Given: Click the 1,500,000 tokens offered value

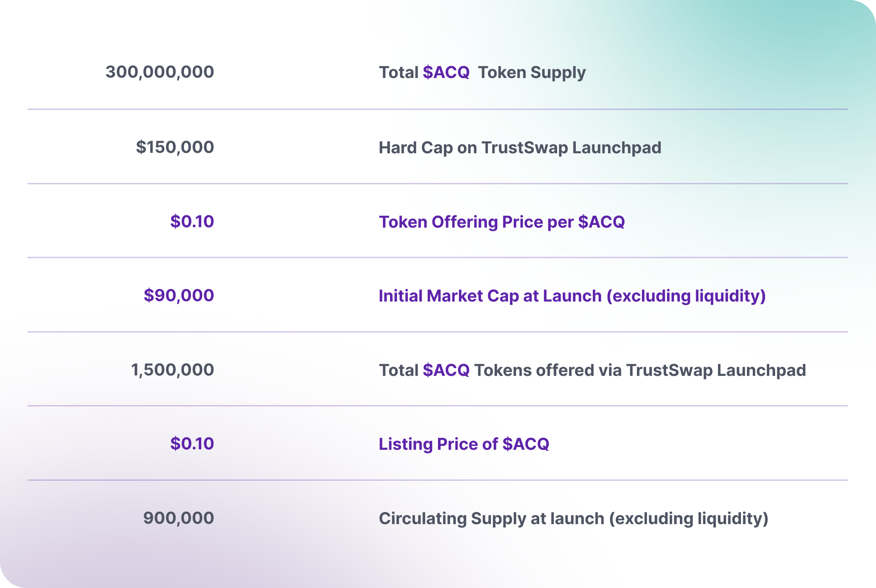Looking at the screenshot, I should point(172,370).
